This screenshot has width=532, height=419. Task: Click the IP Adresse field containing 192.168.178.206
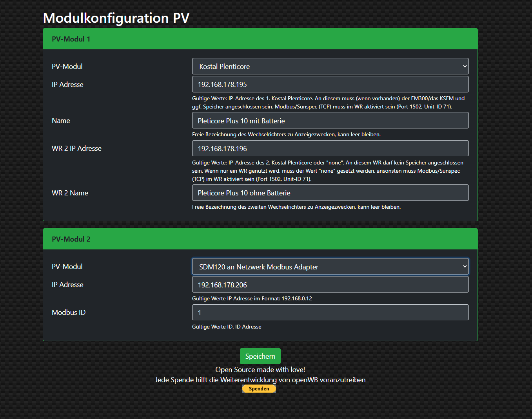[330, 284]
